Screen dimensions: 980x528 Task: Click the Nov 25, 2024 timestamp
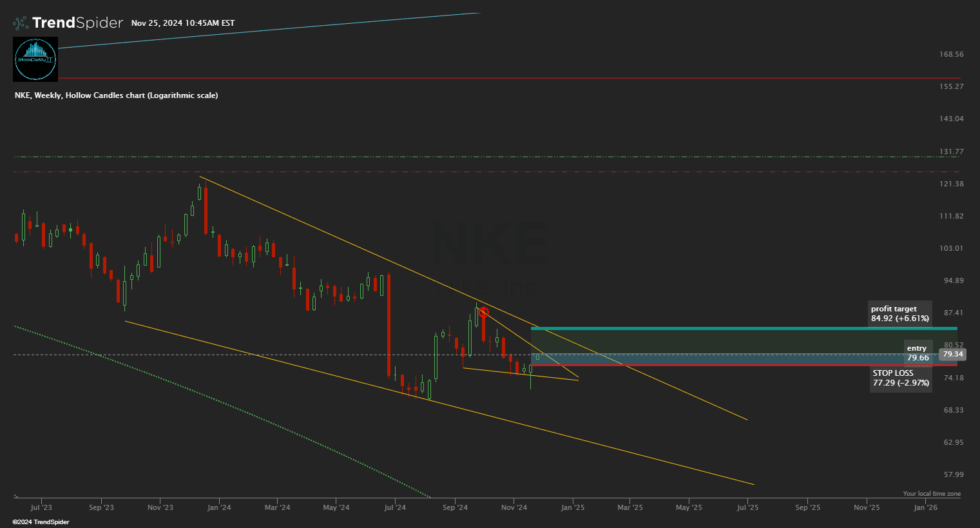(x=183, y=23)
